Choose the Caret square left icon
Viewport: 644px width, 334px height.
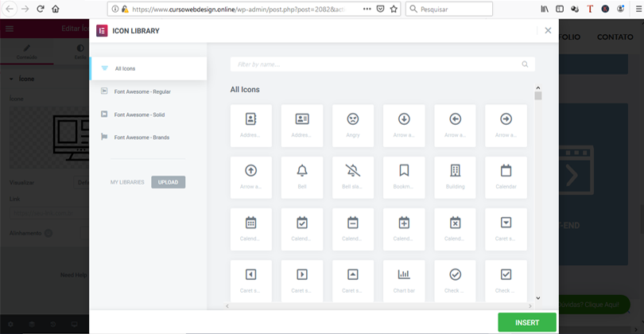point(251,281)
